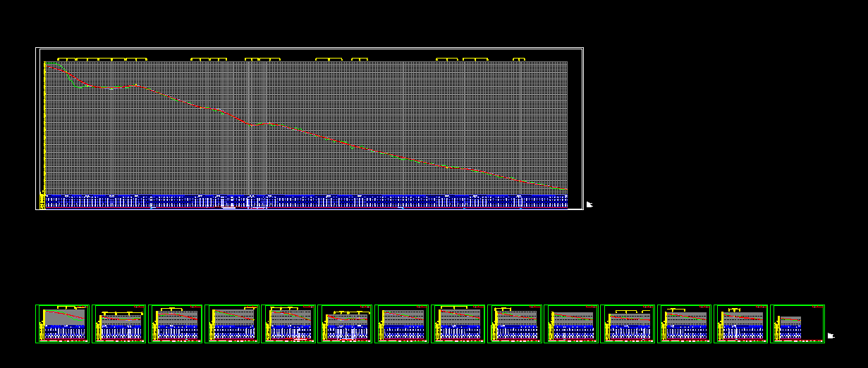Select the seventh small profile sheet in the row
Screen dimensions: 868x368
[x=402, y=324]
